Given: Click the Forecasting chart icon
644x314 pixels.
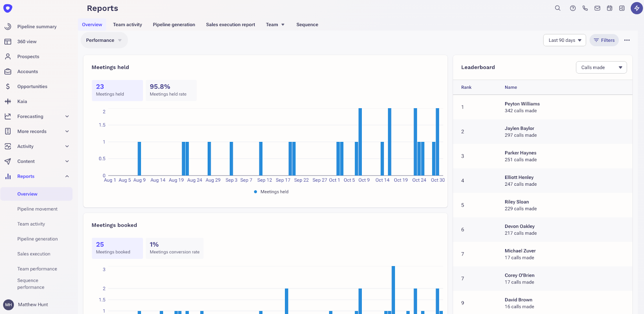Looking at the screenshot, I should [x=8, y=116].
